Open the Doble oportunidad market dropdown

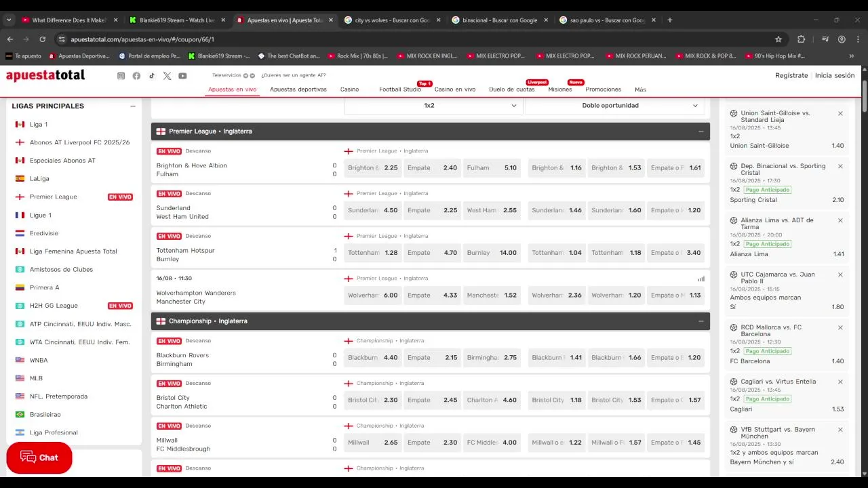pyautogui.click(x=614, y=106)
